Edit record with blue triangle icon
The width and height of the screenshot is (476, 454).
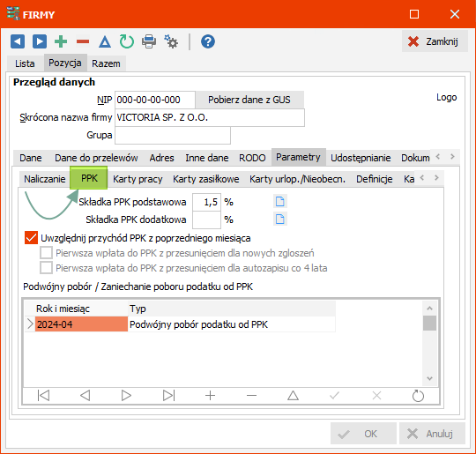tap(105, 41)
